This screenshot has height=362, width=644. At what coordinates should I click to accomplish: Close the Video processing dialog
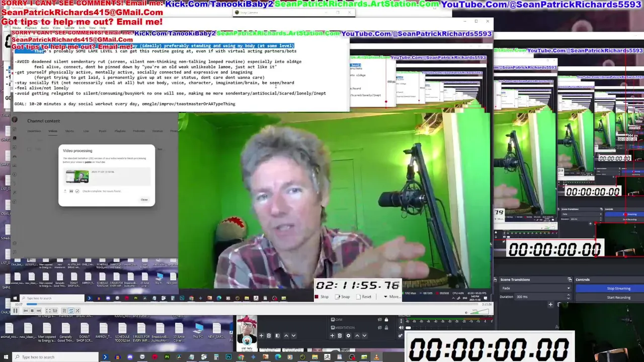(144, 200)
